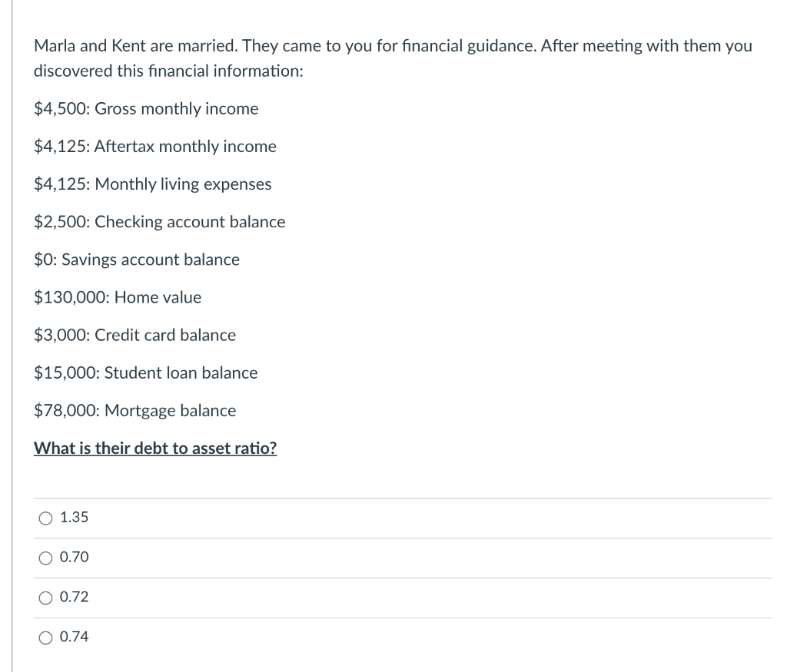The width and height of the screenshot is (787, 672).
Task: Click the underlined debt to asset ratio question
Action: pos(155,449)
